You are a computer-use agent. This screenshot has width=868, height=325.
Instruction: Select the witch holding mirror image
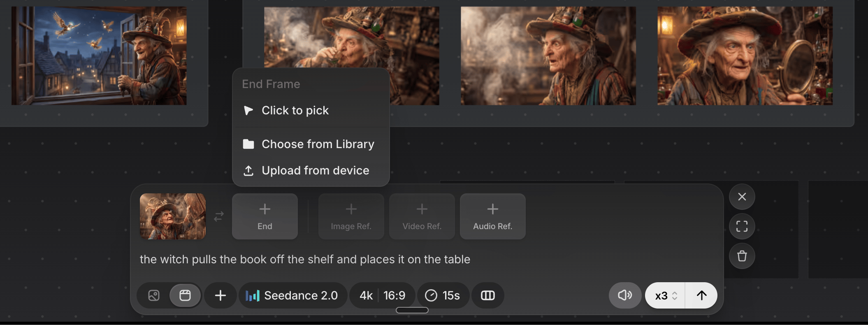coord(745,56)
